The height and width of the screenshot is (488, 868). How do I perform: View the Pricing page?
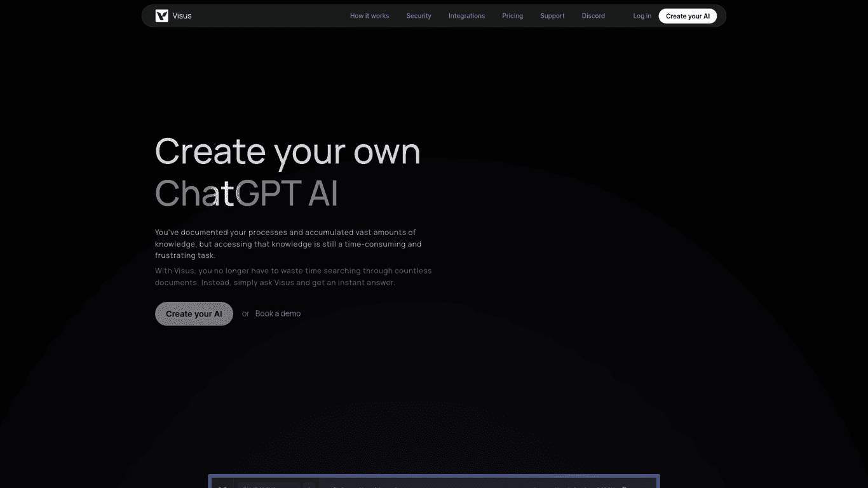[x=512, y=16]
